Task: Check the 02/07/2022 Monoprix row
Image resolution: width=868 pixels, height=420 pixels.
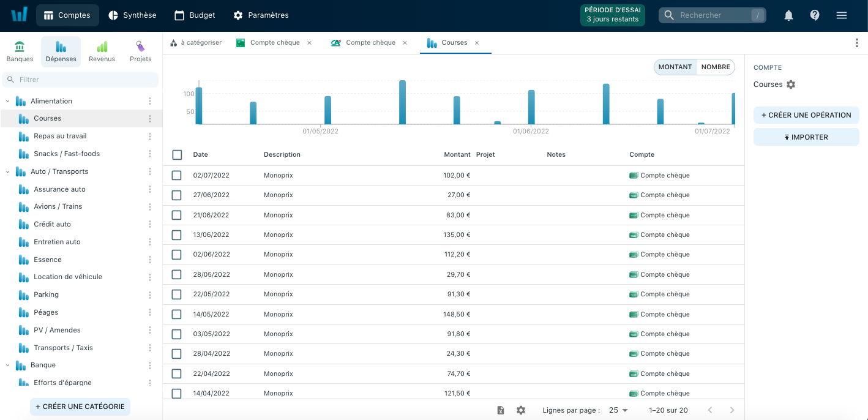Action: (177, 175)
